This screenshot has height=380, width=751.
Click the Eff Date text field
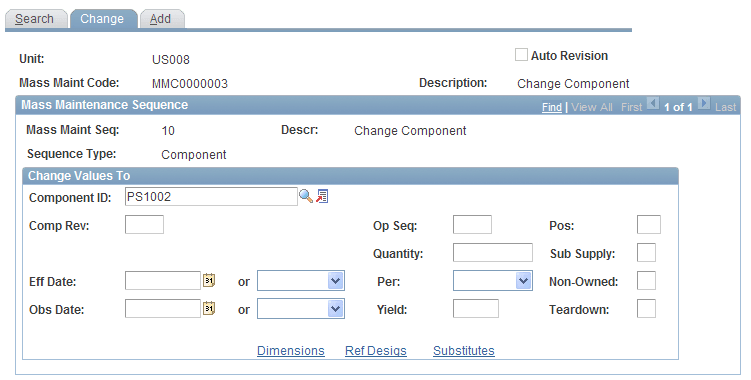coord(163,281)
